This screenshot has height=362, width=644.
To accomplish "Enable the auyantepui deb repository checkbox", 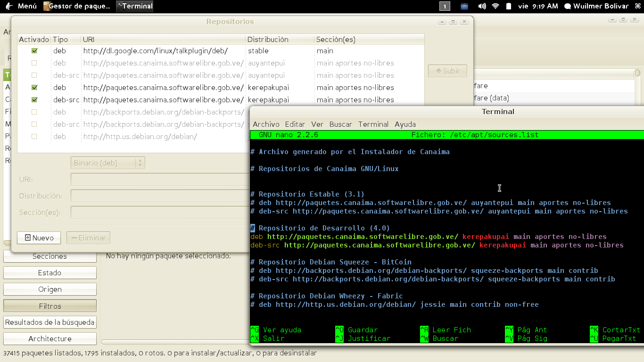I will (34, 63).
